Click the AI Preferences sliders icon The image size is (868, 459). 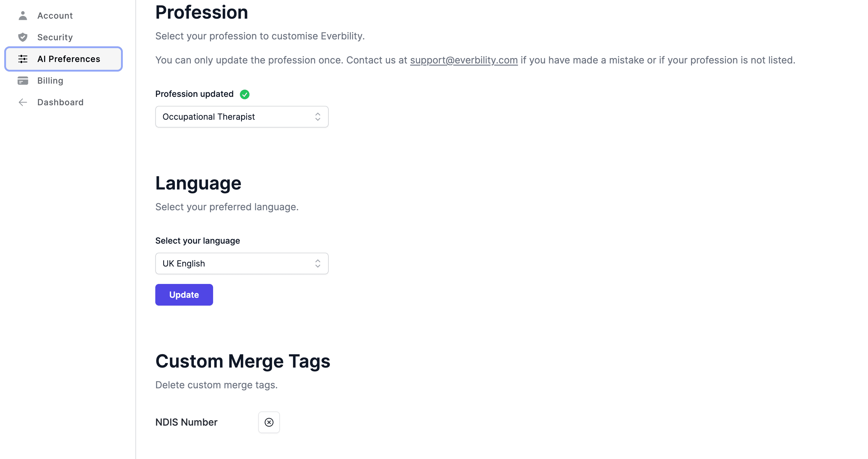click(23, 59)
